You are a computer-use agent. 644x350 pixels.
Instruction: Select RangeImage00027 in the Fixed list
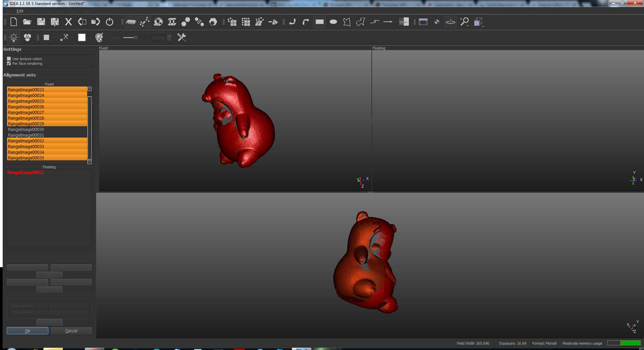(47, 112)
